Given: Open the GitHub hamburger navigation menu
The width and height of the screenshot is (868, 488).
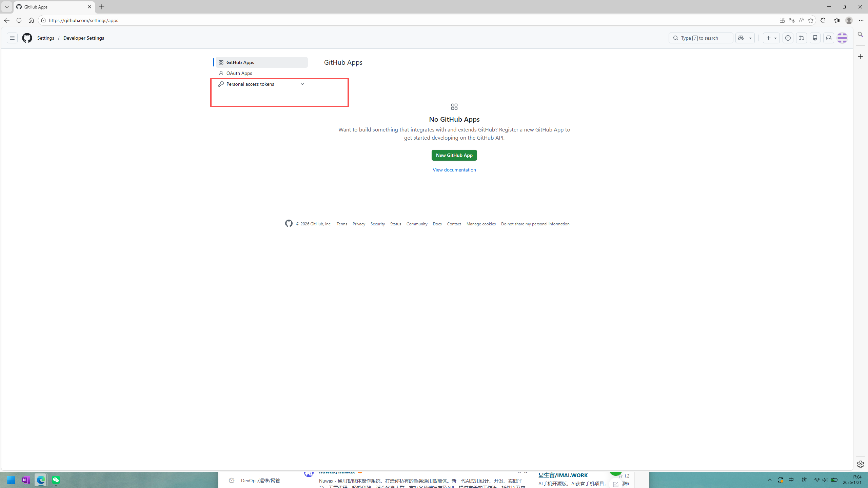Looking at the screenshot, I should [12, 38].
